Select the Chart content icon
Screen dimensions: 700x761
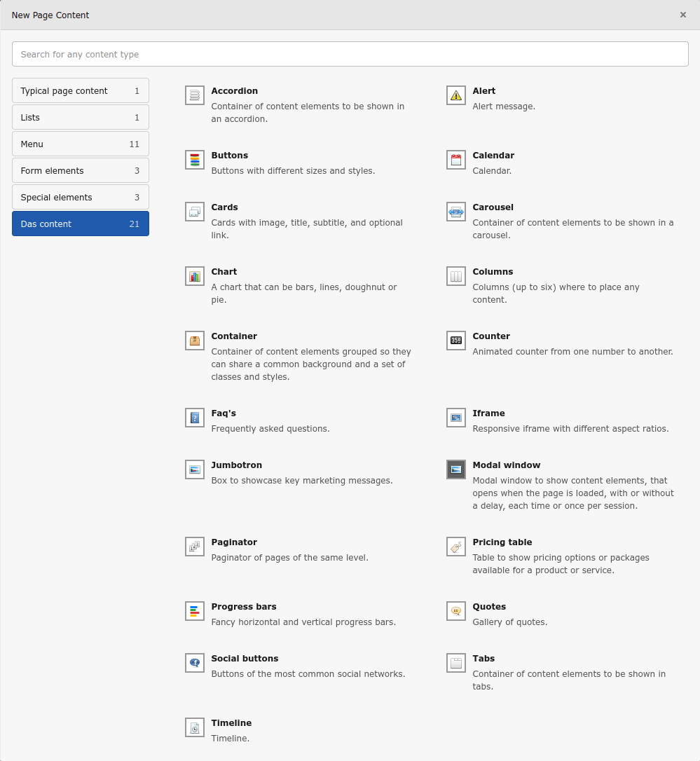coord(194,276)
